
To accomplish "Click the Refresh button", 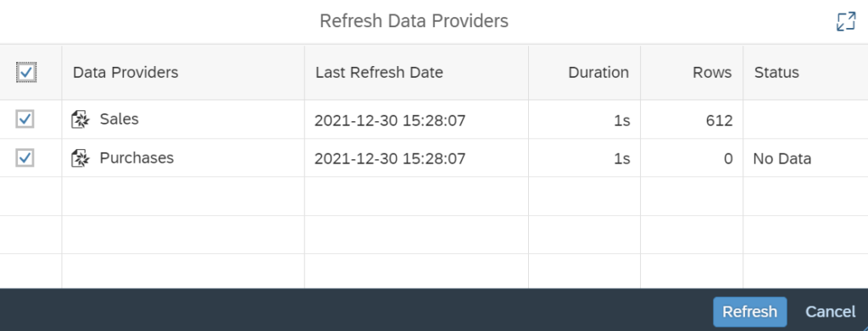I will tap(749, 312).
